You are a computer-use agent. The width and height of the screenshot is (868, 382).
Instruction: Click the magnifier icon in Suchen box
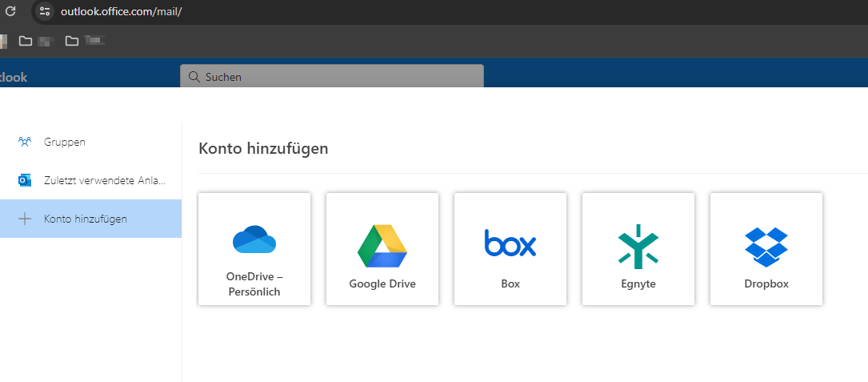pos(194,77)
